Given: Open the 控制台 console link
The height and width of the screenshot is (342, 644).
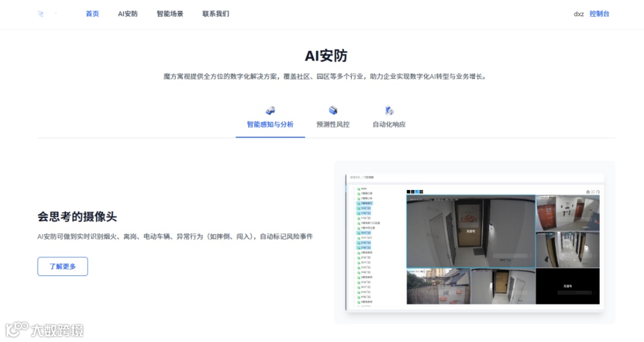Looking at the screenshot, I should (599, 14).
